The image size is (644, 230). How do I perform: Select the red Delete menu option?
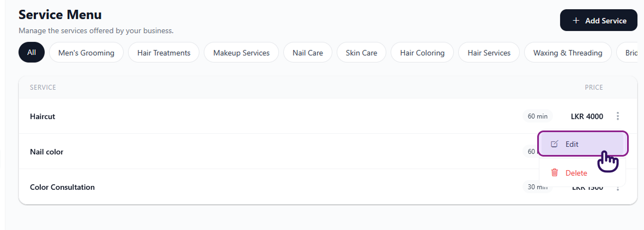576,173
